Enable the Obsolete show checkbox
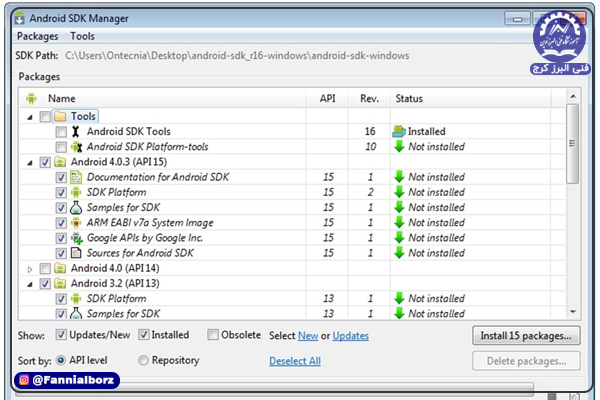600x400 pixels. click(x=212, y=335)
